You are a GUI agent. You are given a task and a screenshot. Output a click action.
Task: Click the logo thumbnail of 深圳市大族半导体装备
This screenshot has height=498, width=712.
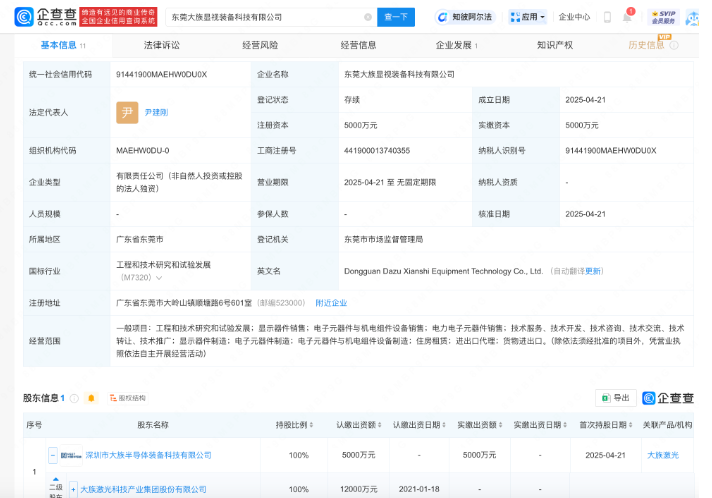coord(71,455)
